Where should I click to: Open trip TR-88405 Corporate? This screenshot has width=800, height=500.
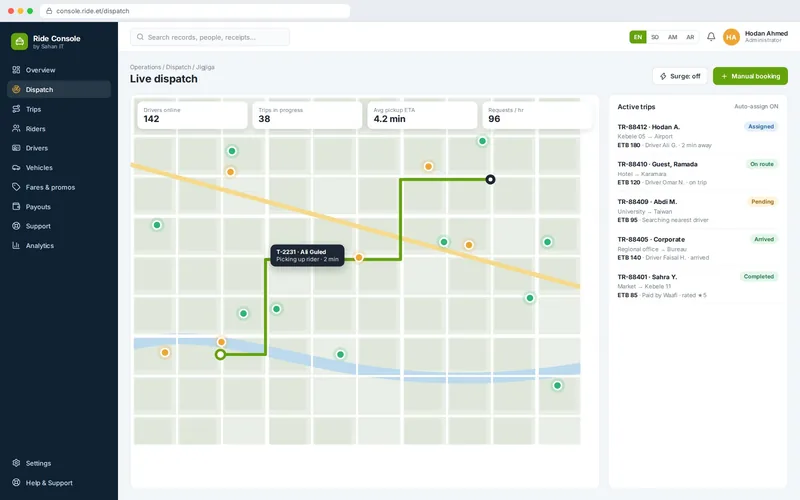point(697,248)
